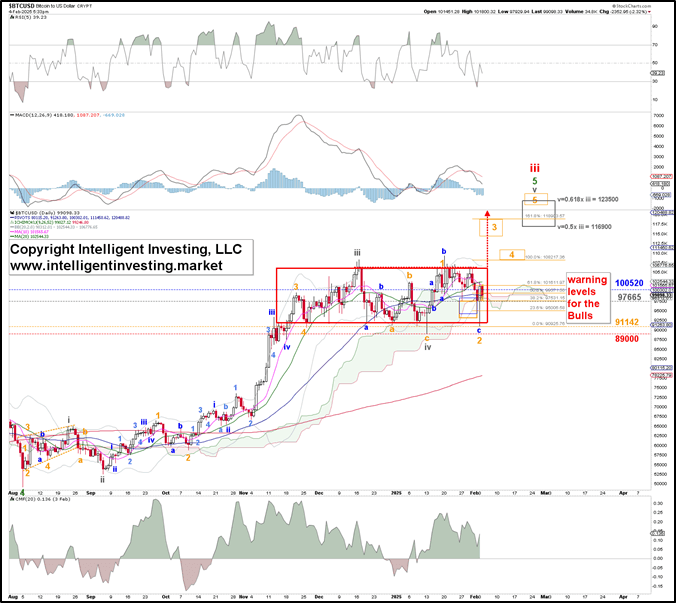Click the gray 'iii' wave label at December high
The image size is (676, 603).
pyautogui.click(x=357, y=253)
